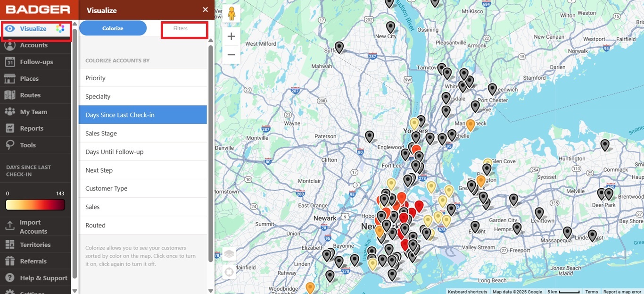This screenshot has height=294, width=644.
Task: Select the account pin near Lindenhurst
Action: 592,235
